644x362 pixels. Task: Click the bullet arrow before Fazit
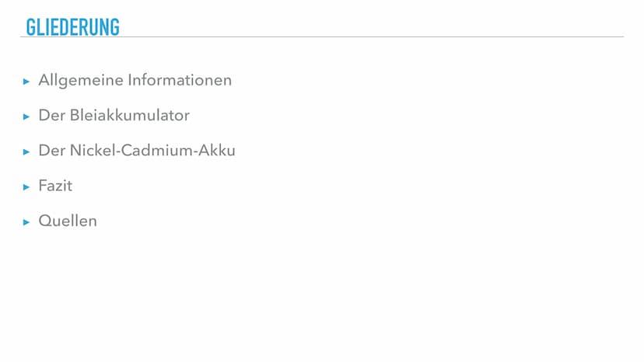[26, 187]
